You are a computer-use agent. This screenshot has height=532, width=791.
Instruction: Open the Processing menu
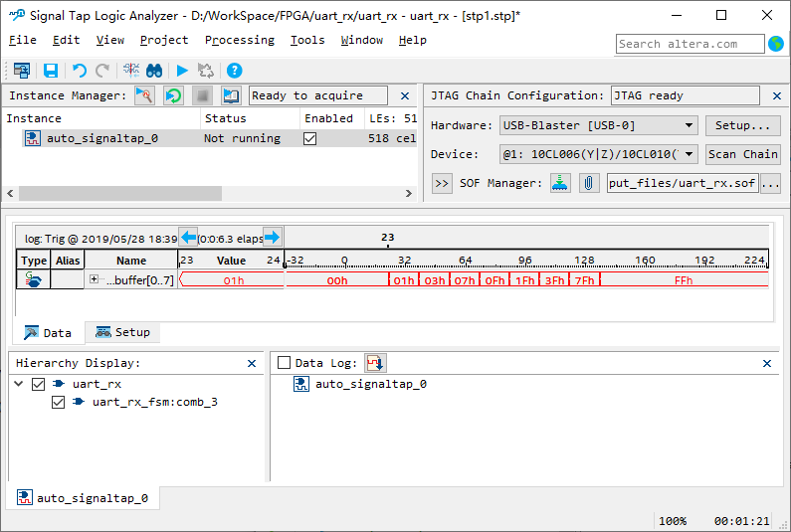pos(240,40)
